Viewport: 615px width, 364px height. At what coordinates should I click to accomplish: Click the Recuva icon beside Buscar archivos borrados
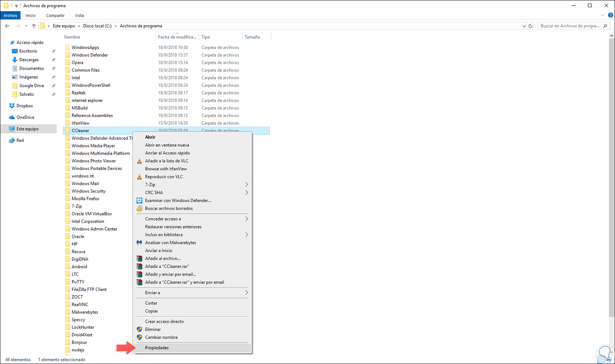pos(139,208)
